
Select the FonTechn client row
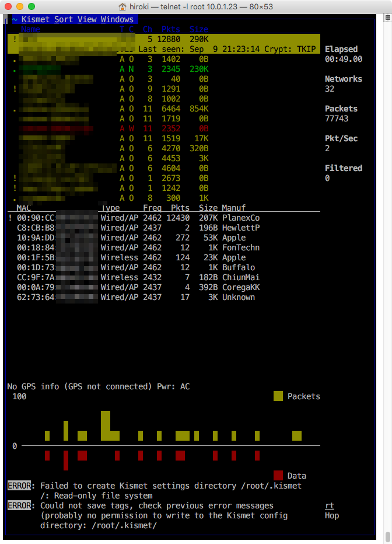(x=163, y=247)
